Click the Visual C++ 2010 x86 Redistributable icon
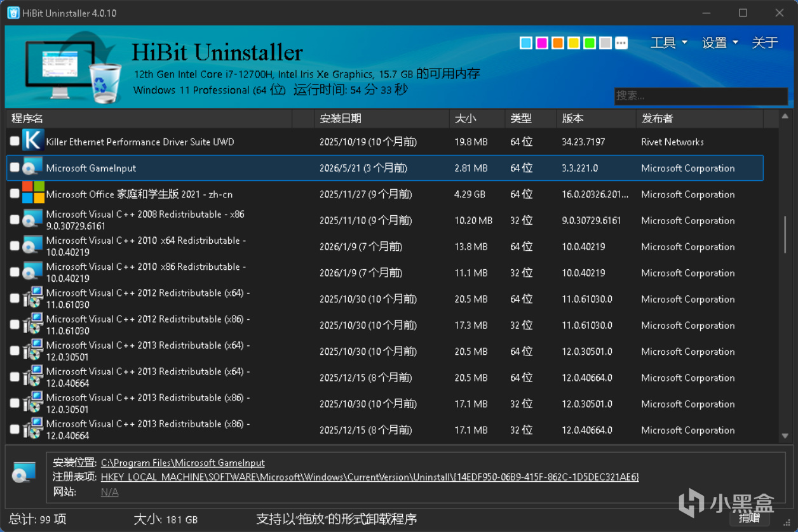 tap(32, 272)
